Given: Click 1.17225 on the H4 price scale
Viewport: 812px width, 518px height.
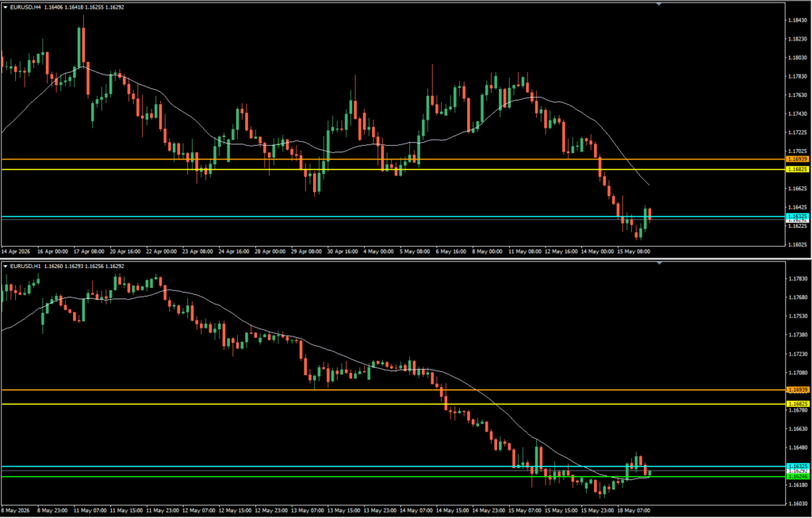Looking at the screenshot, I should click(x=799, y=132).
